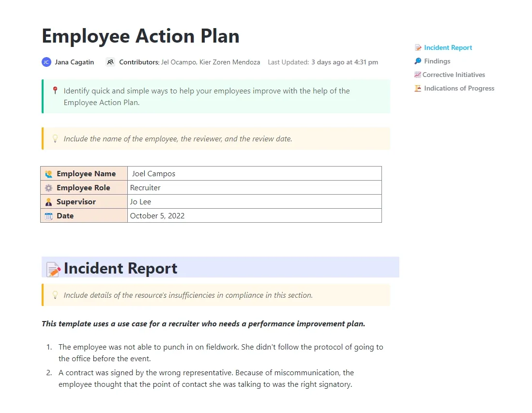The height and width of the screenshot is (413, 532).
Task: Select the Recruiter role cell
Action: [255, 187]
